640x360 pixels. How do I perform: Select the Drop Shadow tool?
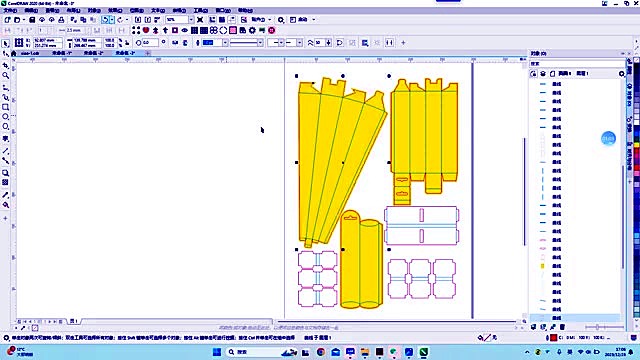[5, 173]
